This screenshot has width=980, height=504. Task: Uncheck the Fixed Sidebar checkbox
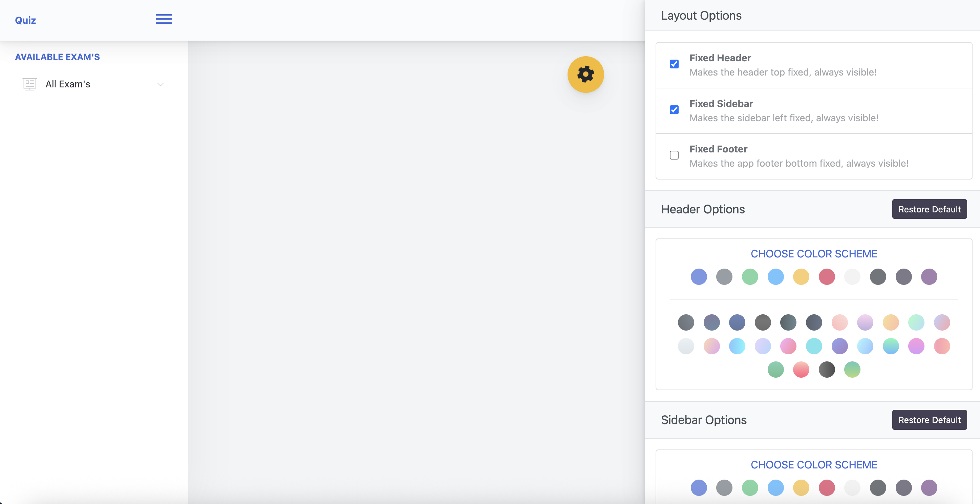tap(674, 110)
